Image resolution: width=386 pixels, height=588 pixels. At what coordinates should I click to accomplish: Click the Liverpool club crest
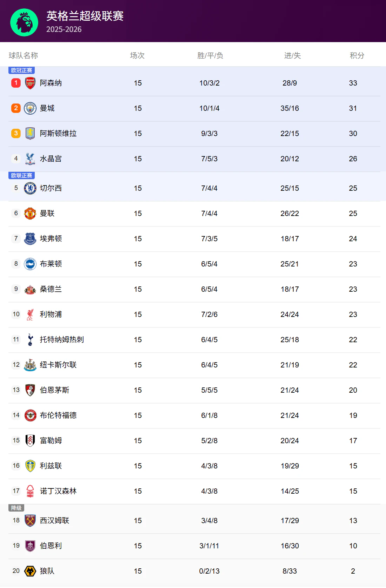(x=30, y=315)
